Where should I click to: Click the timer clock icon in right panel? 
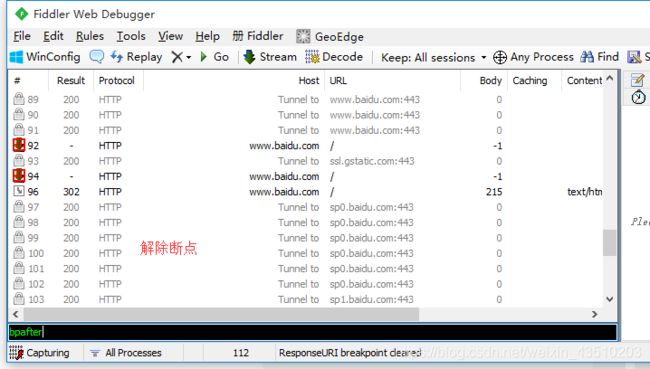coord(638,97)
